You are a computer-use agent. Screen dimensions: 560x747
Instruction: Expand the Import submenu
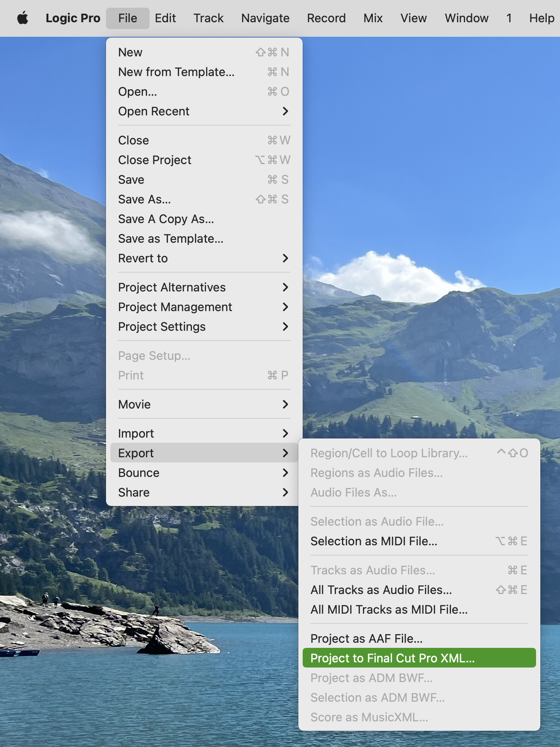coord(204,433)
